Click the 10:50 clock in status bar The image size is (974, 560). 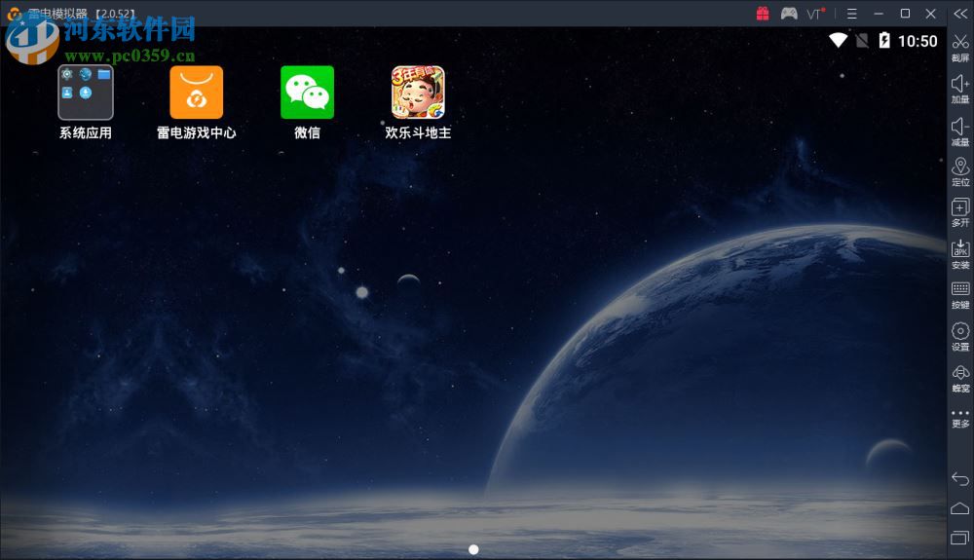tap(918, 41)
